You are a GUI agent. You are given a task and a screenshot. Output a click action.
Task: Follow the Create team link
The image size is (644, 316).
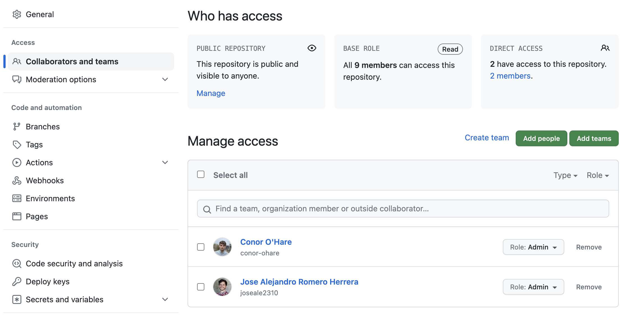[487, 138]
